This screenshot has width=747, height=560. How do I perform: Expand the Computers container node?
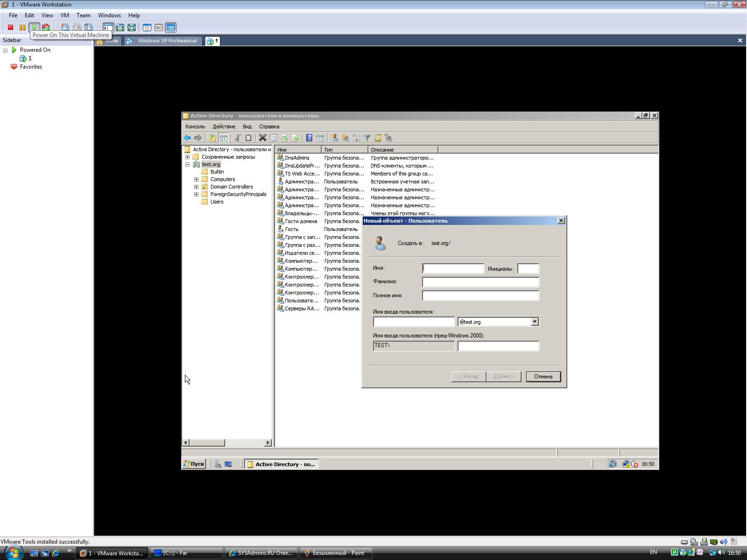click(197, 179)
